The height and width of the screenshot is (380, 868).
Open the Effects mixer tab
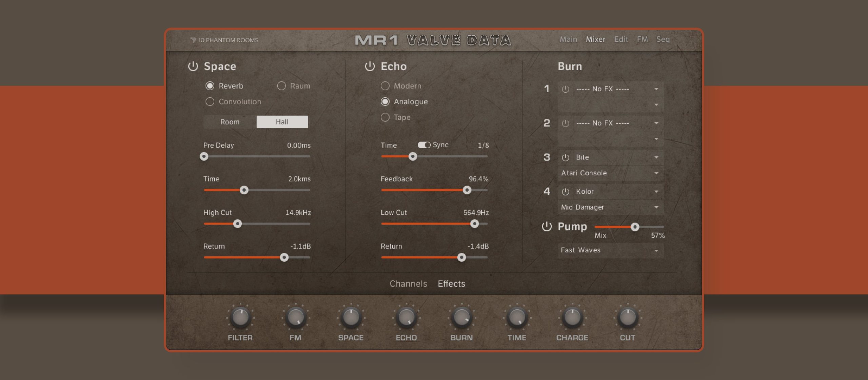[x=451, y=284]
